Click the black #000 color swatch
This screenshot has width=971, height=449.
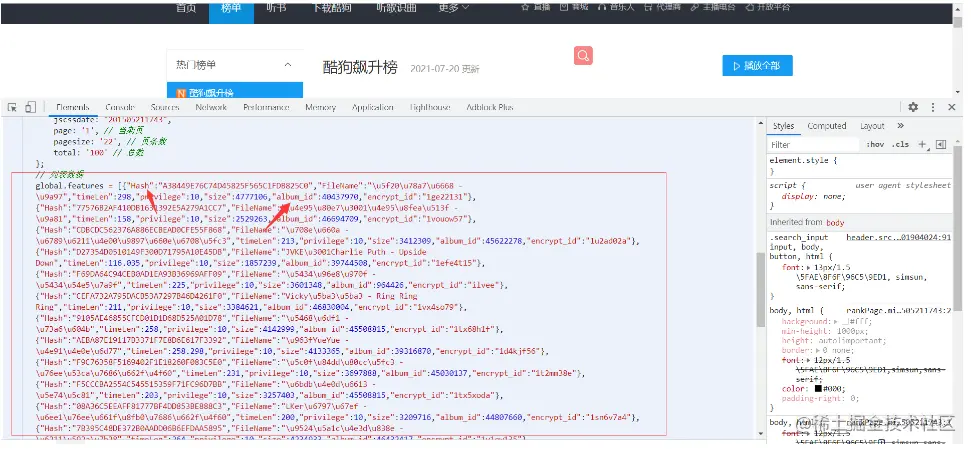[x=818, y=389]
